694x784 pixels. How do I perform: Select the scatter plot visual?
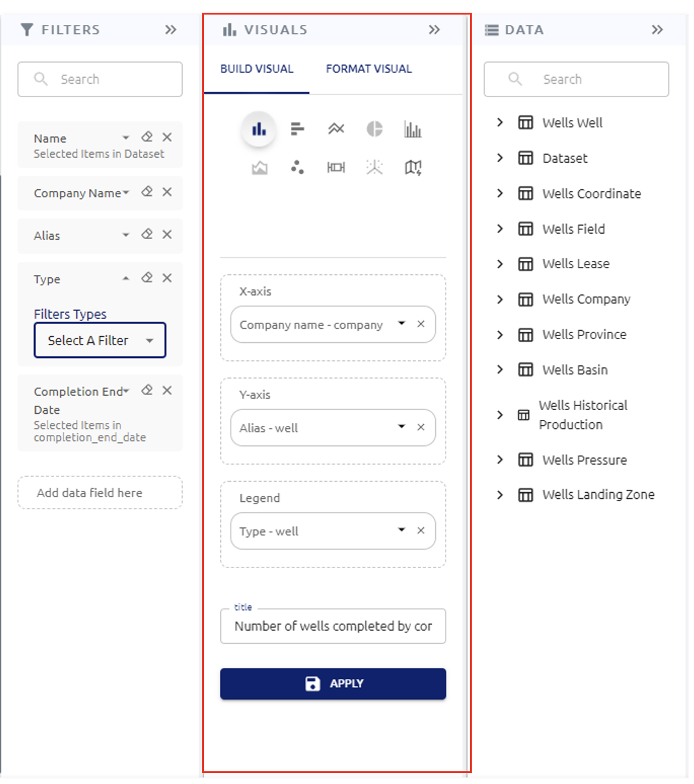tap(298, 167)
